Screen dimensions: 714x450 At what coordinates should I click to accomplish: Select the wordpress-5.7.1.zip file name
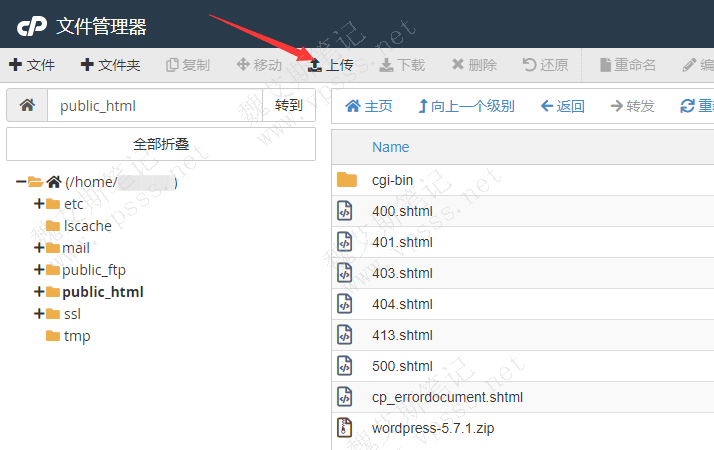(433, 428)
